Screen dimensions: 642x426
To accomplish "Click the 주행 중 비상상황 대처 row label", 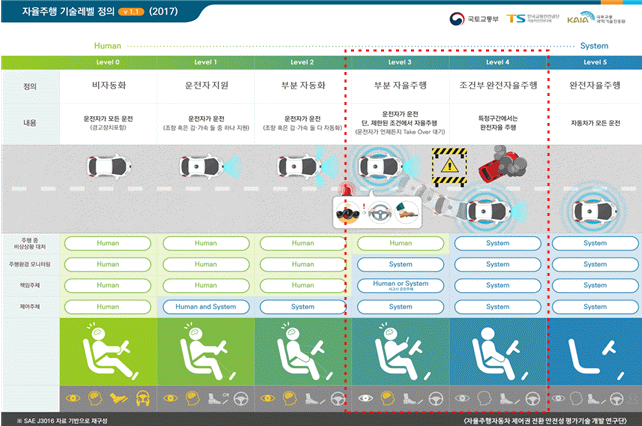I will (30, 243).
